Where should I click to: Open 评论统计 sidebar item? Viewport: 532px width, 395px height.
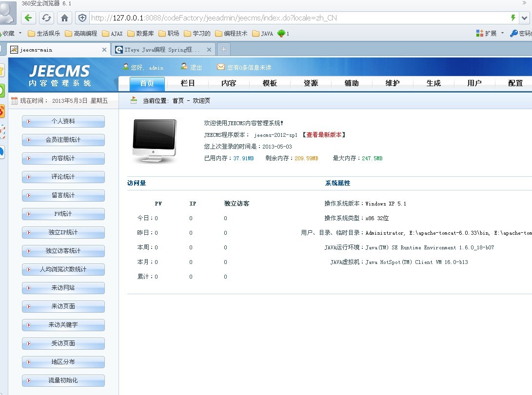[x=63, y=177]
